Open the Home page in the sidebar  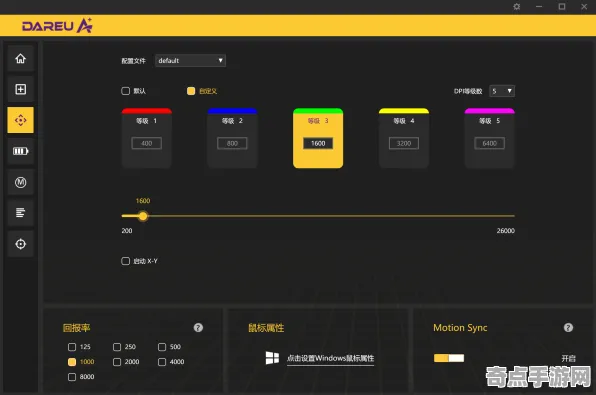click(21, 58)
